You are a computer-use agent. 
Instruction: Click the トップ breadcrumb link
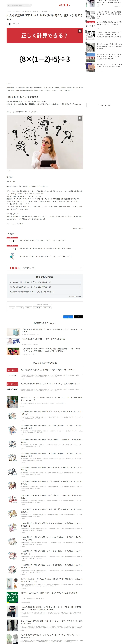(x=8, y=11)
